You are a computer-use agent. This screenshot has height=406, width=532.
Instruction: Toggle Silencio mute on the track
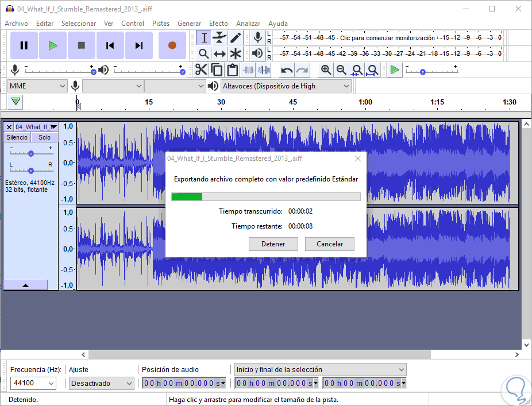tap(17, 137)
